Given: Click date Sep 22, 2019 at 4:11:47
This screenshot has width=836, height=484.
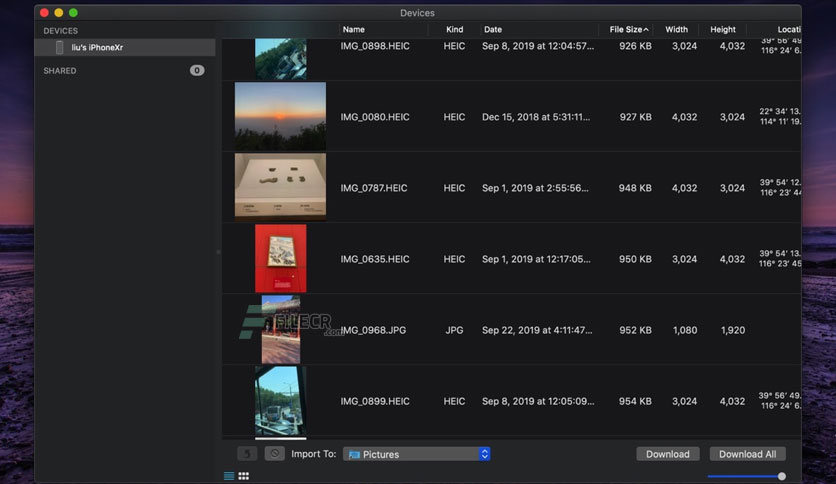Looking at the screenshot, I should point(537,330).
